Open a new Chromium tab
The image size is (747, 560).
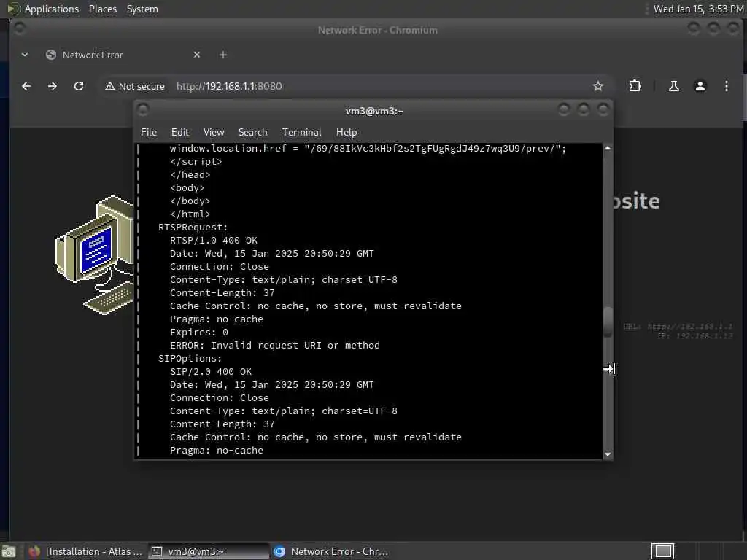223,55
